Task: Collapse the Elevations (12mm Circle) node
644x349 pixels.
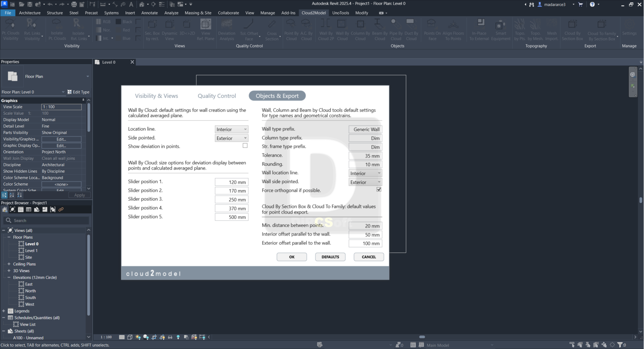Action: pyautogui.click(x=9, y=278)
